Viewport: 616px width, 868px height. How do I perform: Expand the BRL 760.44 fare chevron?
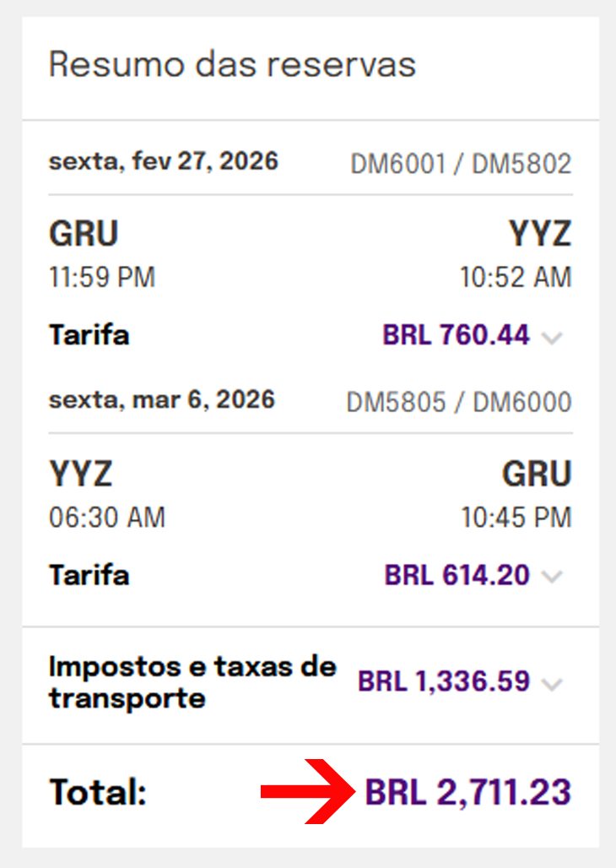pyautogui.click(x=552, y=337)
